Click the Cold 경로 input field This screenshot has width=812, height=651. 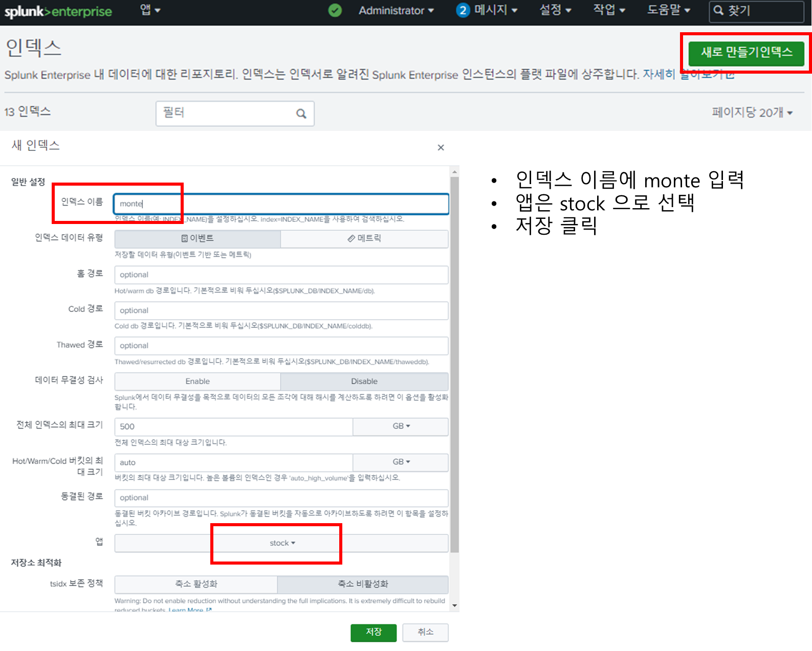click(281, 310)
